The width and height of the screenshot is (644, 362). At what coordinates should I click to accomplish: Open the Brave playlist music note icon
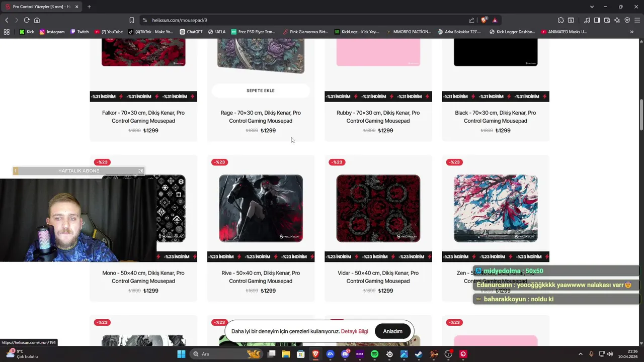click(x=587, y=20)
